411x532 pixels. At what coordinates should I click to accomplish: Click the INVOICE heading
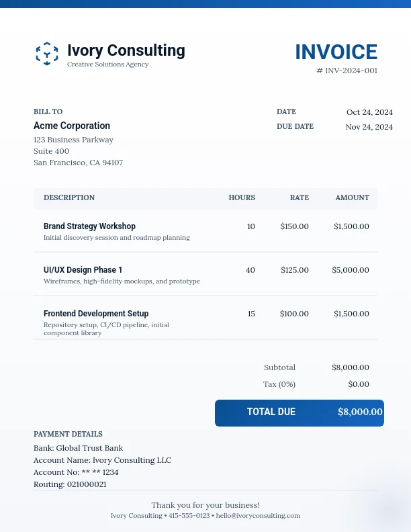pos(336,52)
